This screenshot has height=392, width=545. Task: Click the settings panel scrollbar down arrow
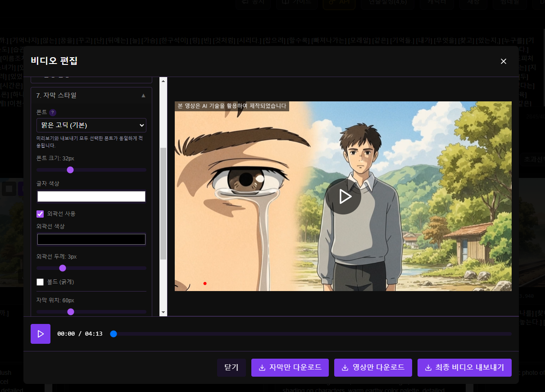[x=163, y=312]
